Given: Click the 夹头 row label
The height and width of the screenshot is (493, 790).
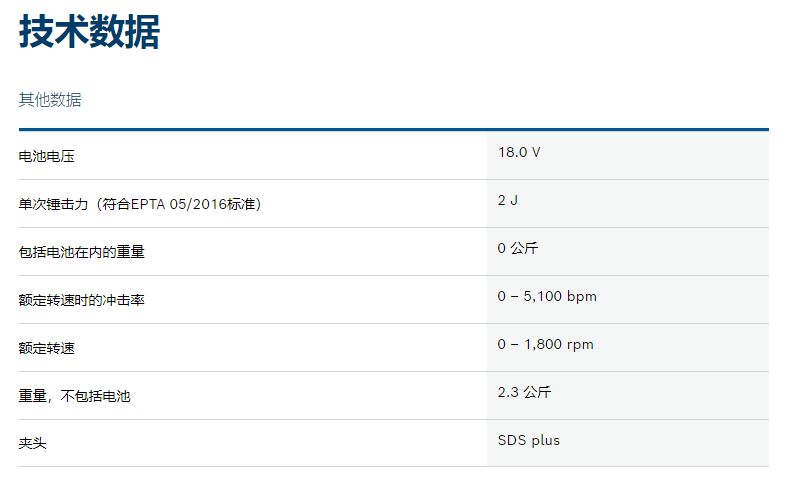Looking at the screenshot, I should (x=33, y=444).
